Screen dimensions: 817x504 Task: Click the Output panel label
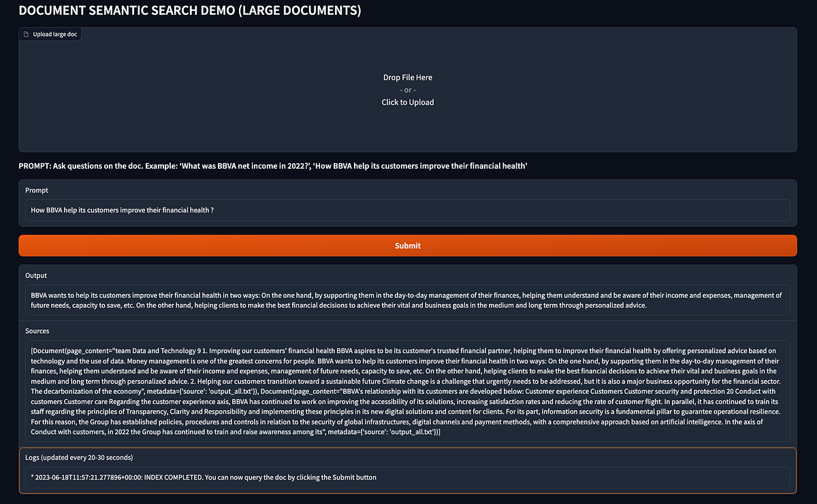[37, 275]
